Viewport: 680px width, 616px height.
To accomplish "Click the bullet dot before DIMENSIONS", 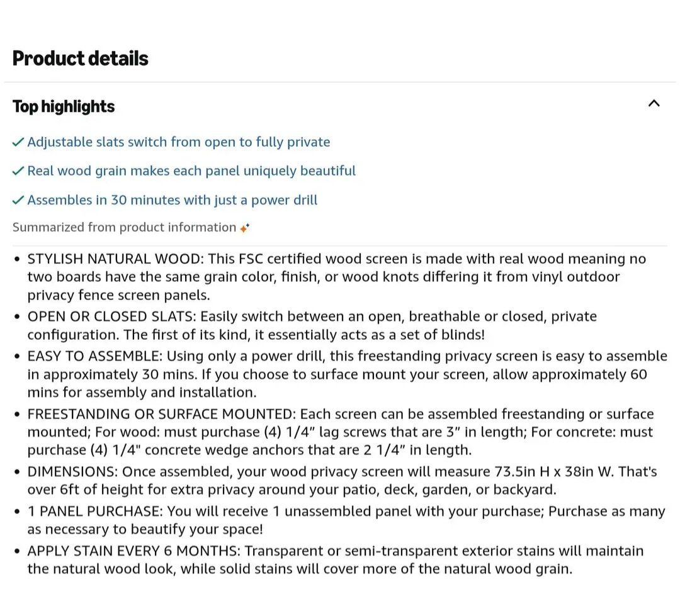I will [17, 472].
